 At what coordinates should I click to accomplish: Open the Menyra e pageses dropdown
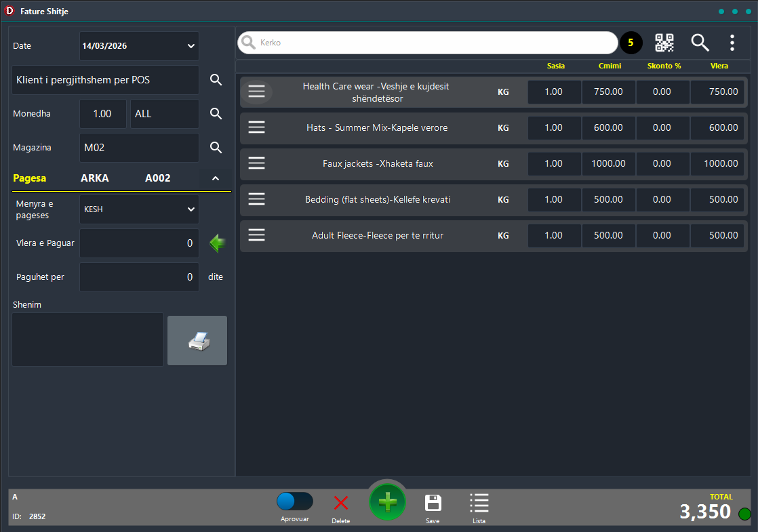pos(190,209)
